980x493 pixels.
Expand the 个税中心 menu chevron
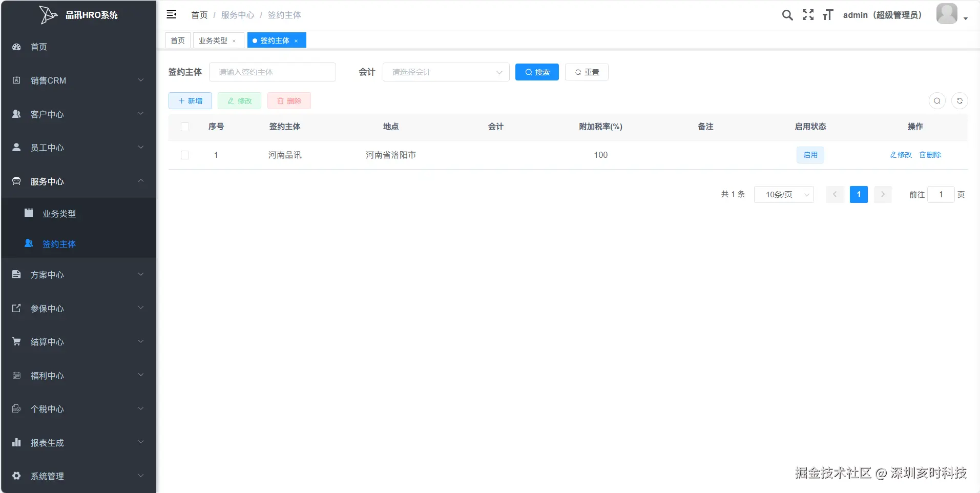coord(141,408)
